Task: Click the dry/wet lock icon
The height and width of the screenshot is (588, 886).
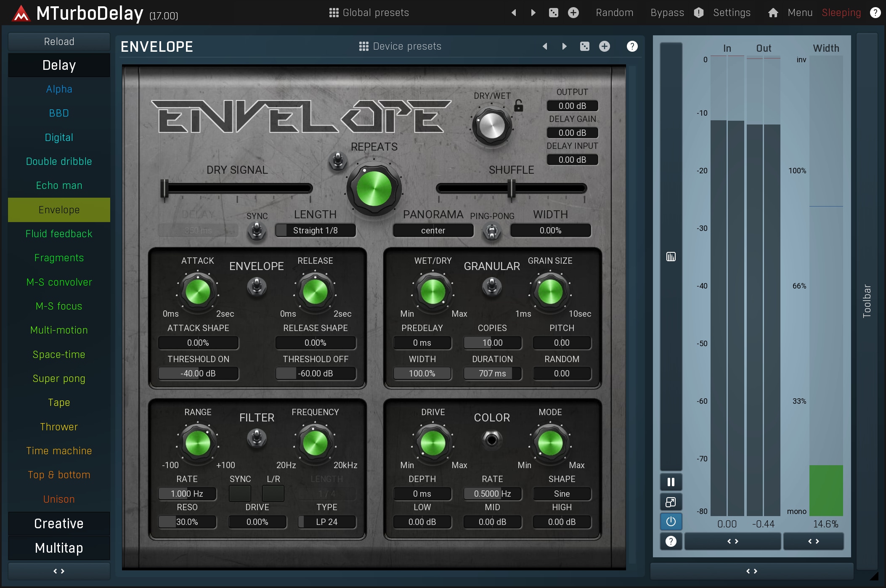Action: (x=518, y=105)
